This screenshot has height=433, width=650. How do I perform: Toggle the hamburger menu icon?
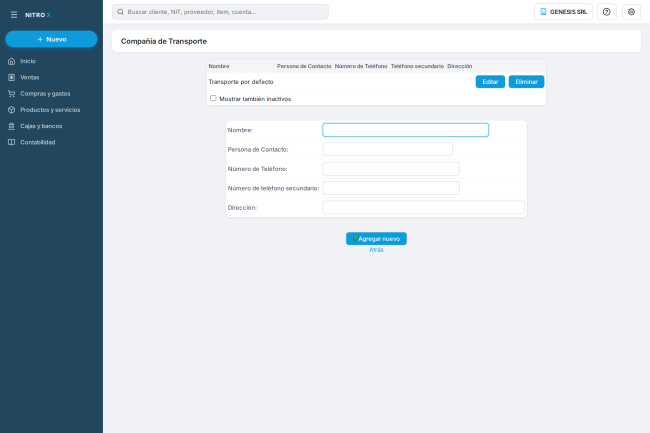(14, 15)
